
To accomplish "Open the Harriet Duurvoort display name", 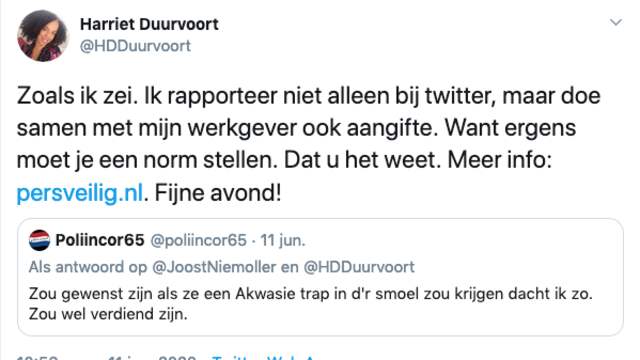I will click(x=149, y=24).
